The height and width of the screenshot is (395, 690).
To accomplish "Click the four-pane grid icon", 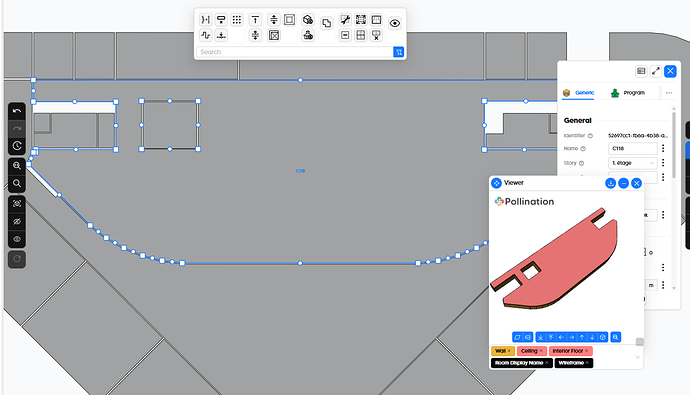I will coord(360,35).
